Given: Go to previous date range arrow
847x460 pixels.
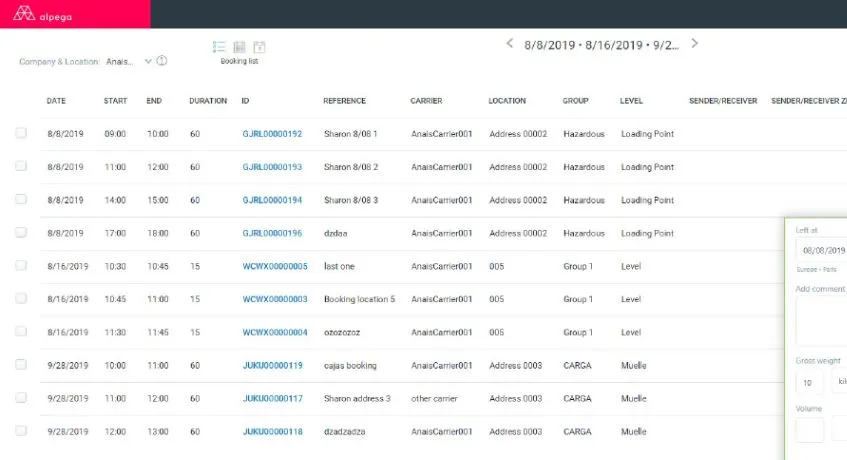Looking at the screenshot, I should pyautogui.click(x=509, y=44).
